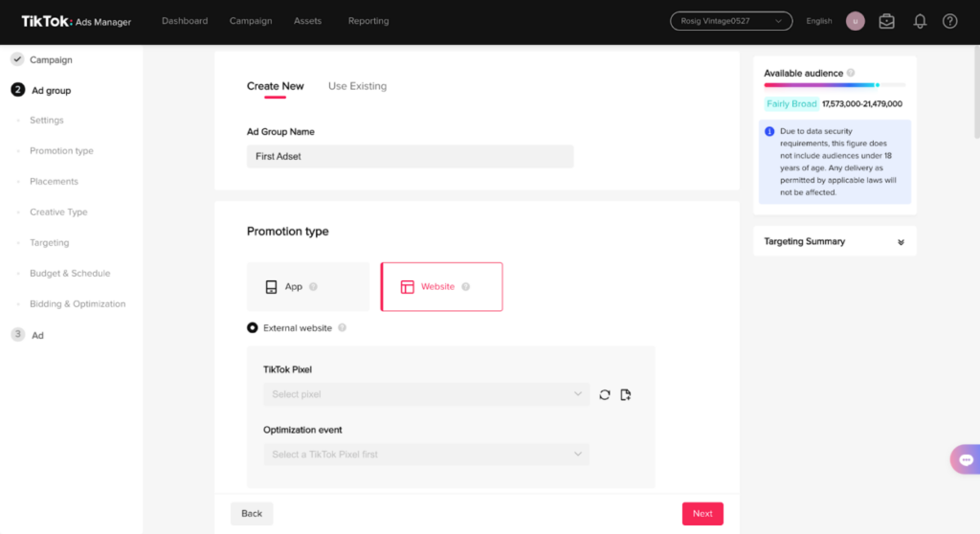Open the chat support bubble
Image resolution: width=980 pixels, height=534 pixels.
[965, 460]
